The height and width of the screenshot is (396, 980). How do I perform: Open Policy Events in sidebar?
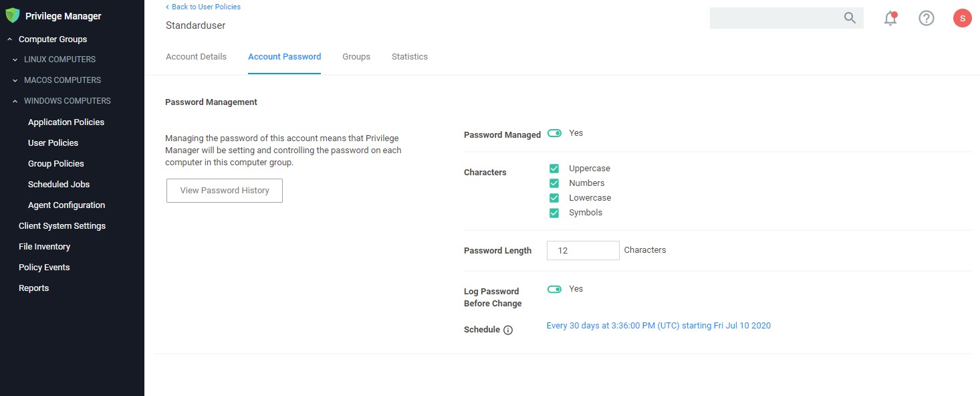[x=44, y=268]
